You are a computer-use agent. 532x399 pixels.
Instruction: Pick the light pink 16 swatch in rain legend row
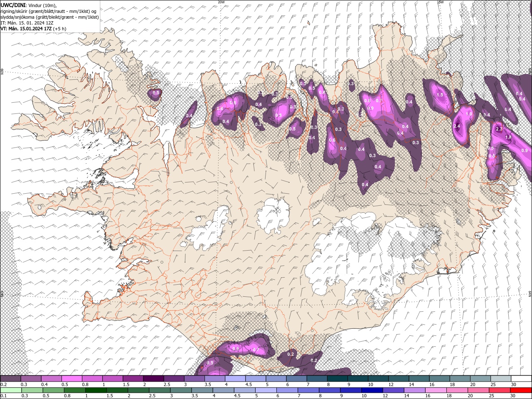[x=435, y=390]
